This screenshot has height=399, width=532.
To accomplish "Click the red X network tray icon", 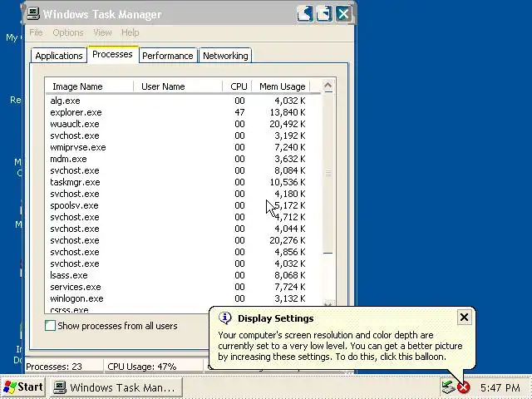I will [464, 387].
